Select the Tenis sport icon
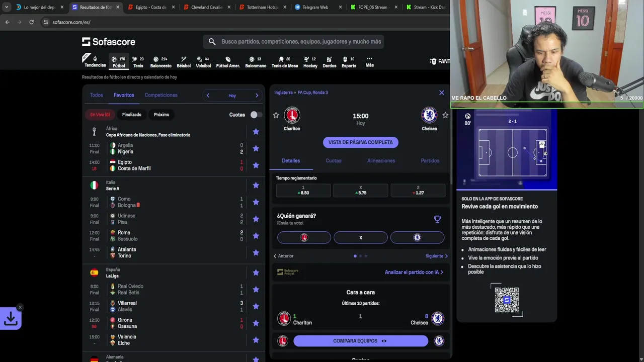 click(x=138, y=61)
